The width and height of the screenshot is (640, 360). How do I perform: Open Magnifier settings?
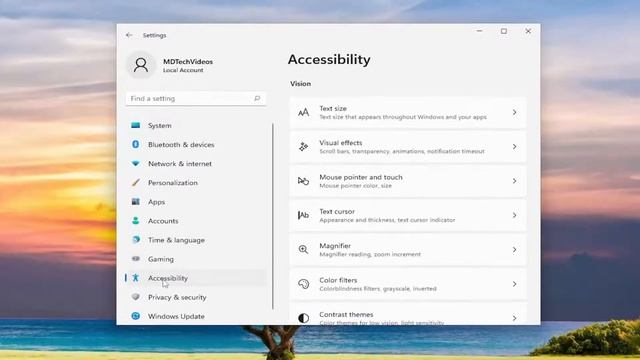408,249
